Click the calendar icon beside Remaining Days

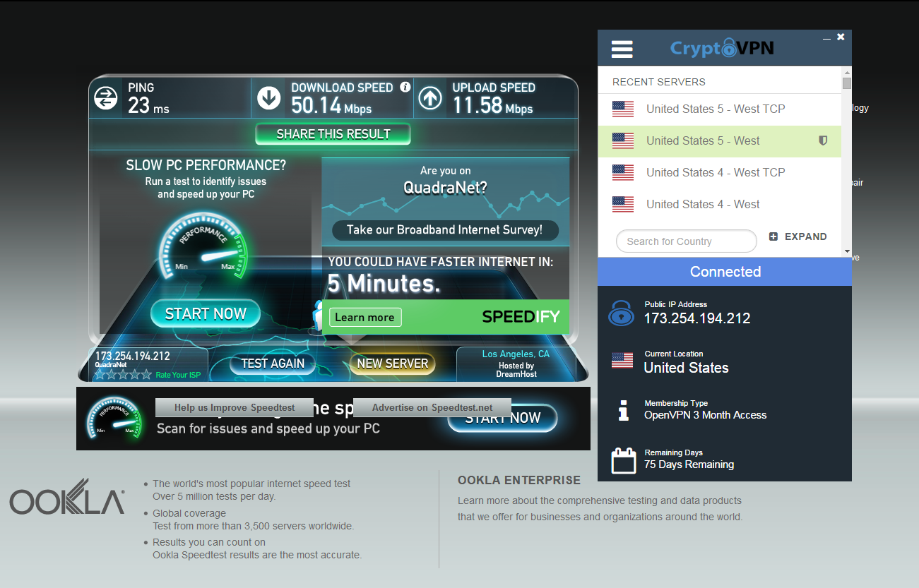click(x=623, y=460)
